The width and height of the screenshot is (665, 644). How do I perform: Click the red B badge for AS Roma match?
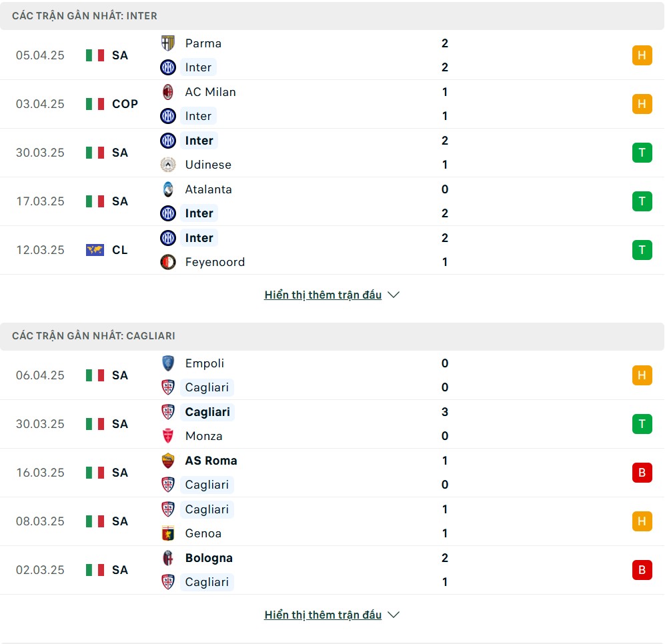[642, 473]
